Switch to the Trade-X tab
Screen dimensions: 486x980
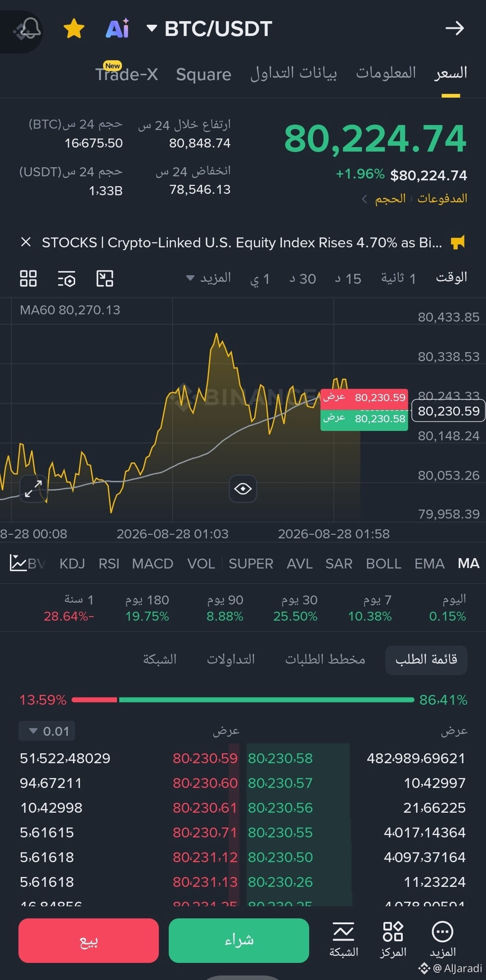pyautogui.click(x=126, y=73)
